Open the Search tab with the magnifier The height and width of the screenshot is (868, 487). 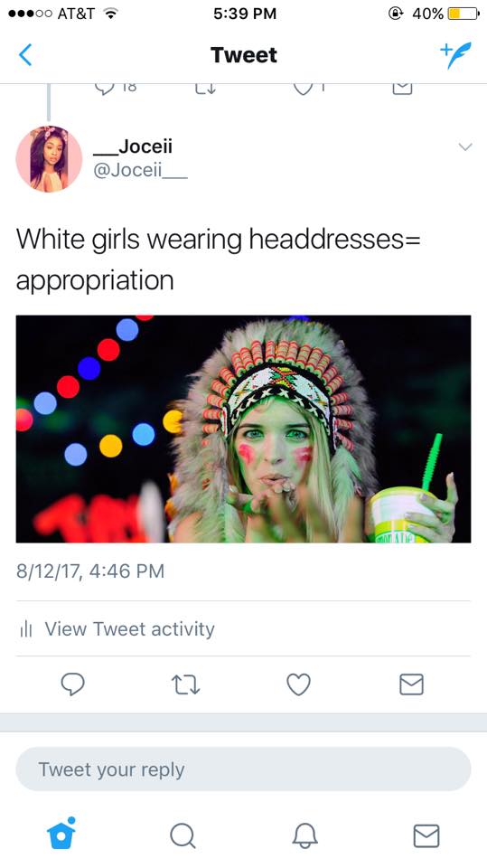pyautogui.click(x=183, y=835)
